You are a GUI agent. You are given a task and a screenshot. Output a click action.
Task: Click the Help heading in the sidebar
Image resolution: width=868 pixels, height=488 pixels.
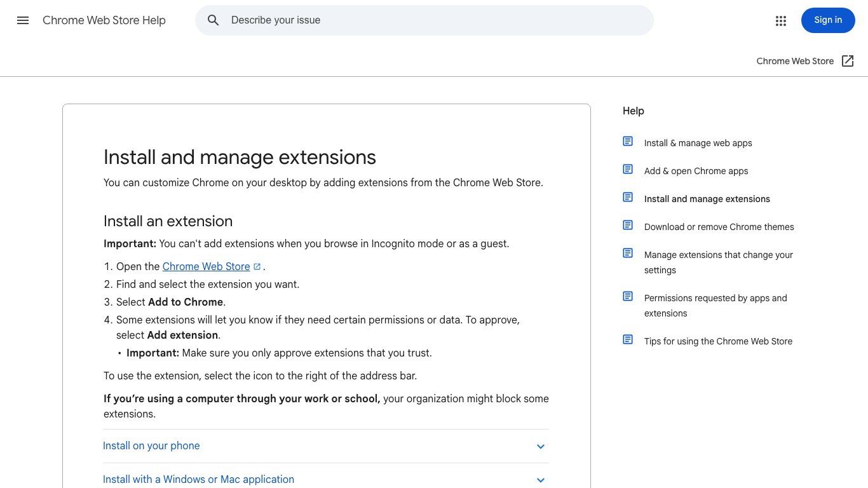633,111
